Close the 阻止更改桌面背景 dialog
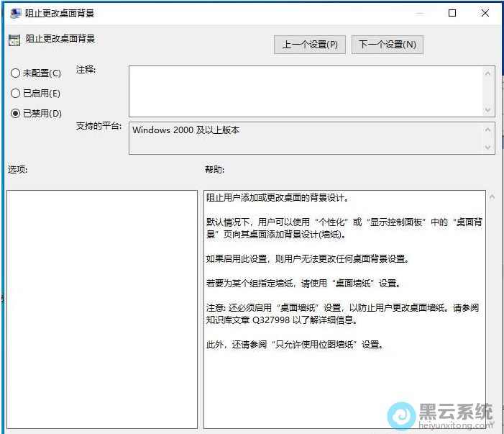504x434 pixels. pyautogui.click(x=485, y=13)
